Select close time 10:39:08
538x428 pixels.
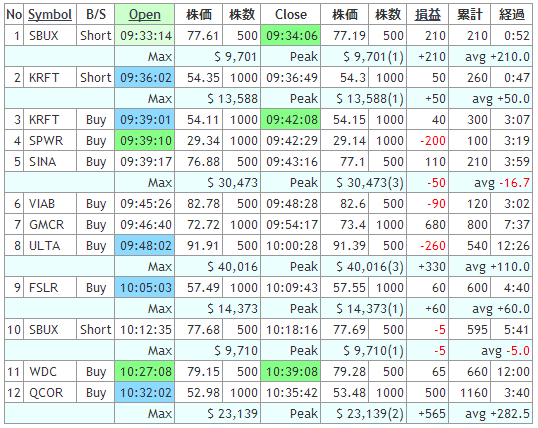[291, 372]
